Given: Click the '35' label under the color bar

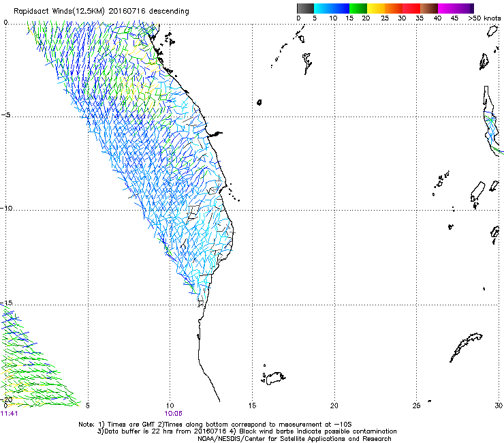Looking at the screenshot, I should pyautogui.click(x=420, y=18).
